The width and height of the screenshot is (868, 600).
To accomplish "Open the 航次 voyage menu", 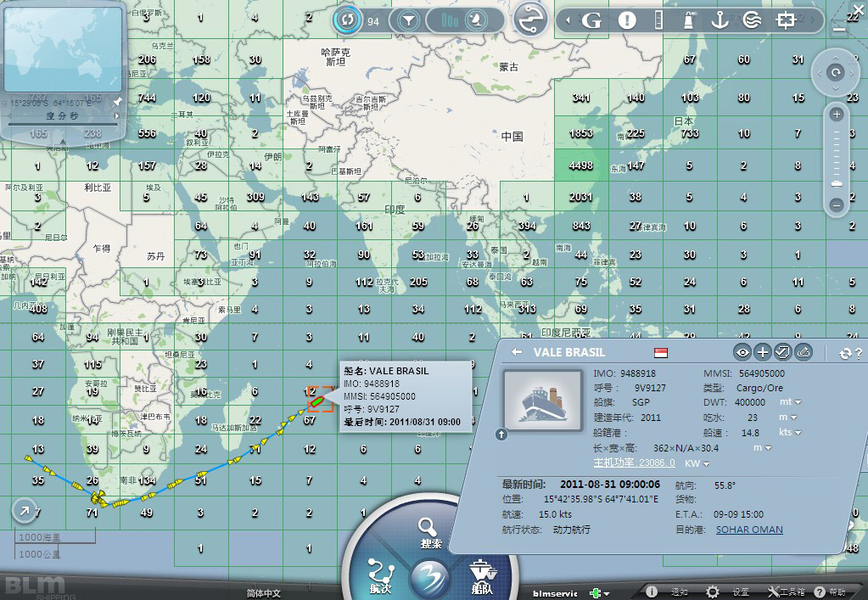I will (381, 576).
